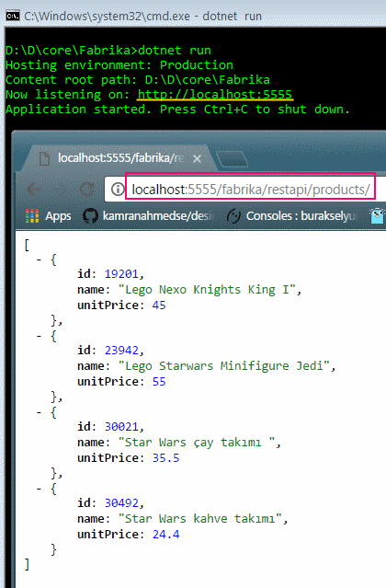This screenshot has height=588, width=386.
Task: Click the address bar URL field
Action: tap(250, 190)
